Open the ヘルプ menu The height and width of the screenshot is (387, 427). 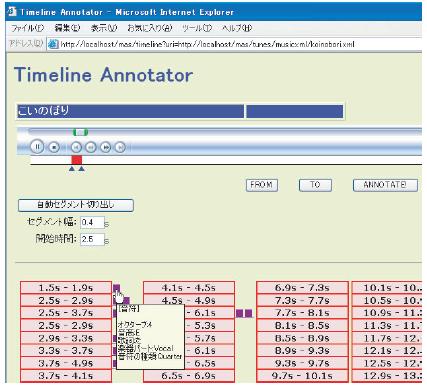point(237,28)
